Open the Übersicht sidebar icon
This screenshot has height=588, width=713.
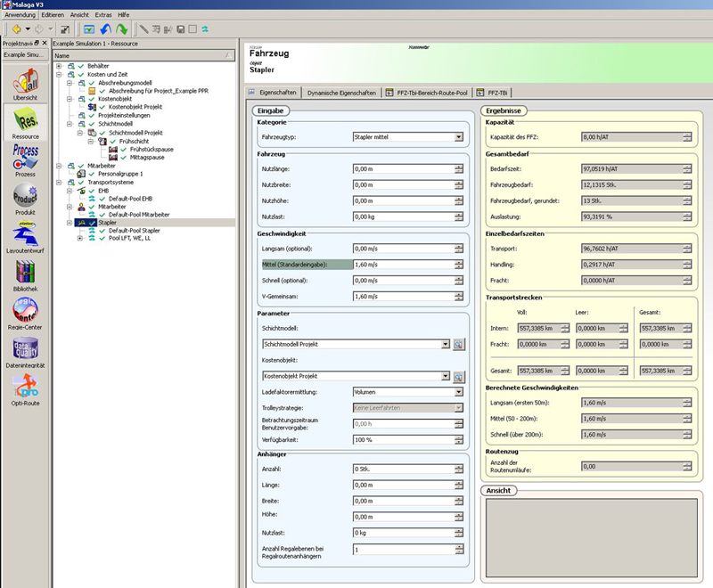tap(25, 84)
